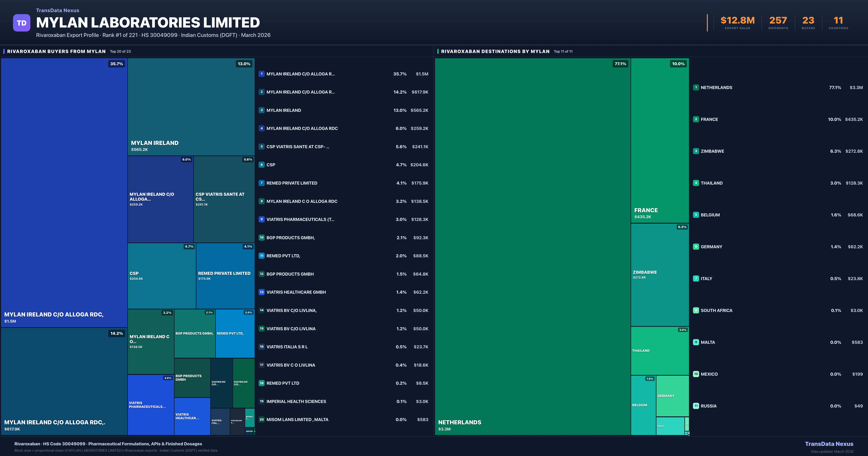Click the rank badge next to MYLAN IRELAND
Image resolution: width=868 pixels, height=456 pixels.
[x=261, y=110]
